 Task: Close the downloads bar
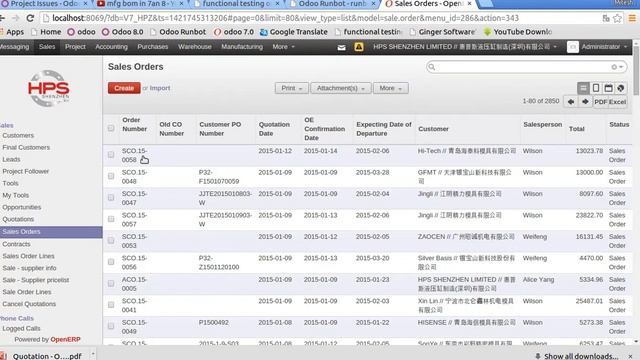[631, 356]
